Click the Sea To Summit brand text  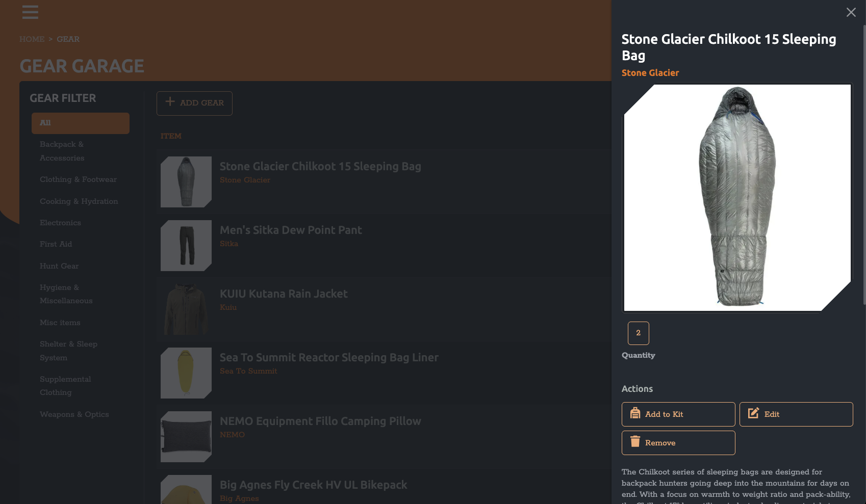click(248, 371)
